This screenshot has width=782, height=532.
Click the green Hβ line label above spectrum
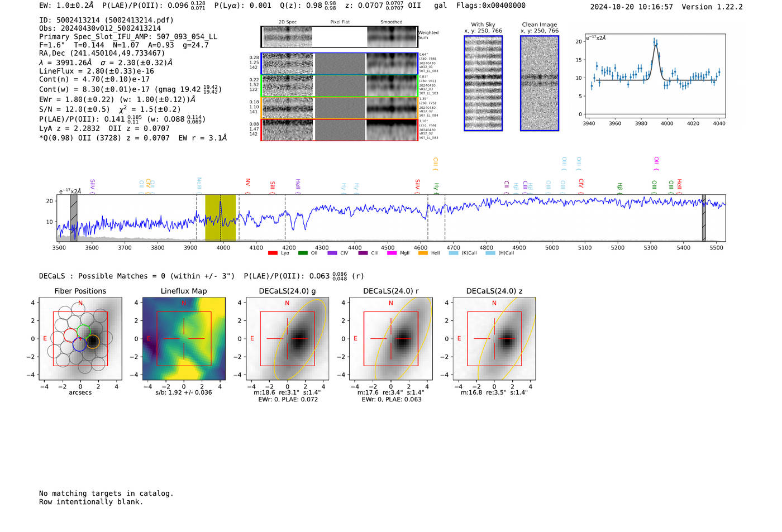[x=619, y=188]
